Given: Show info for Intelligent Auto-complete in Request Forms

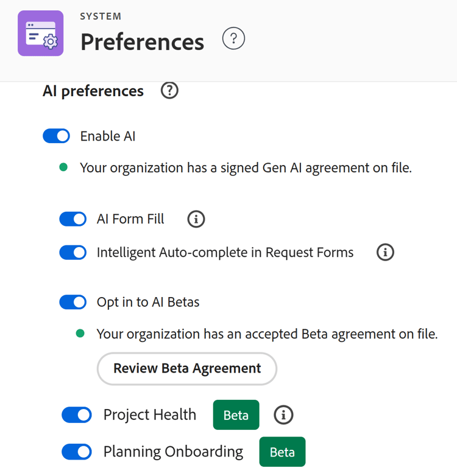Looking at the screenshot, I should pyautogui.click(x=385, y=252).
